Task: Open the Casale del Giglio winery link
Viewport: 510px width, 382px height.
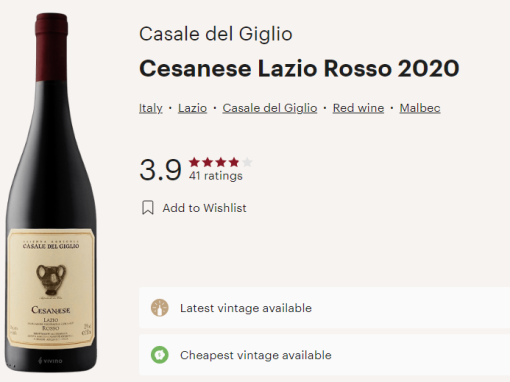Action: [x=270, y=108]
